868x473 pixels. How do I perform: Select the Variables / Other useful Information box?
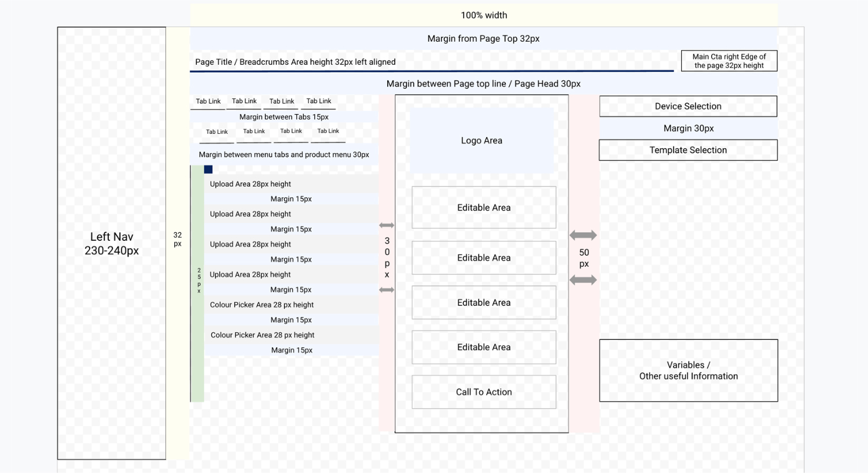[x=689, y=371]
